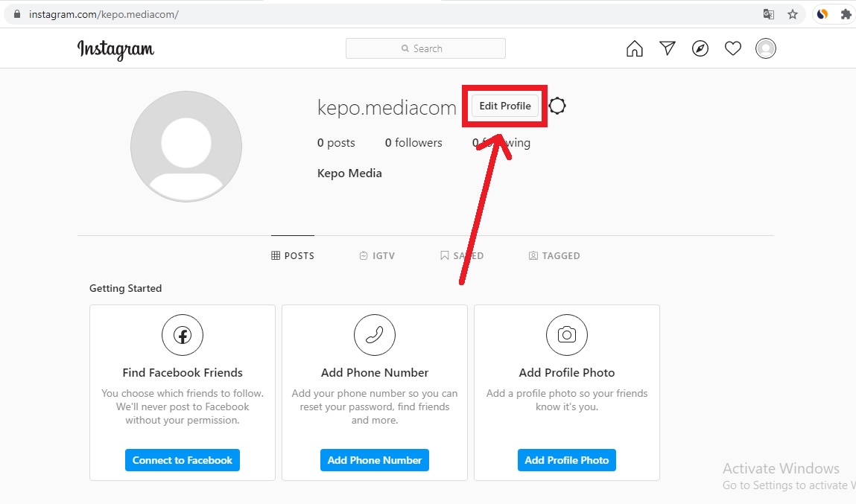Click the Facebook circle icon
856x504 pixels.
coord(183,335)
